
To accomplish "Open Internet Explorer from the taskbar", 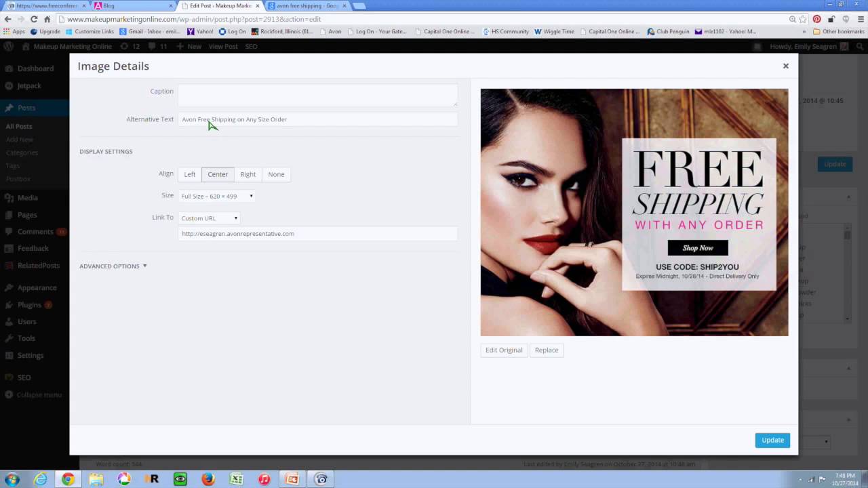I will tap(41, 479).
